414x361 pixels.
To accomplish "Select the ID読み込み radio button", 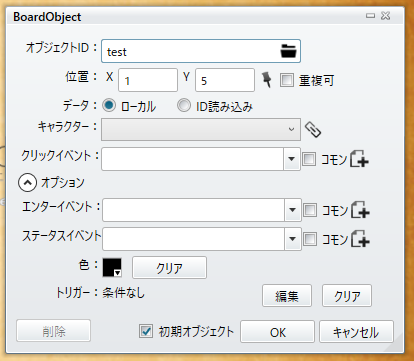I will click(184, 106).
